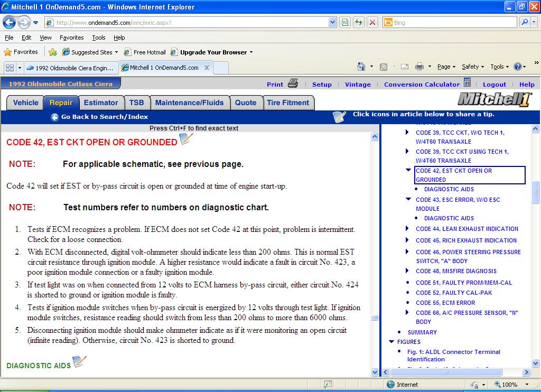Switch to the Vehicle tab
The height and width of the screenshot is (392, 541).
point(25,102)
